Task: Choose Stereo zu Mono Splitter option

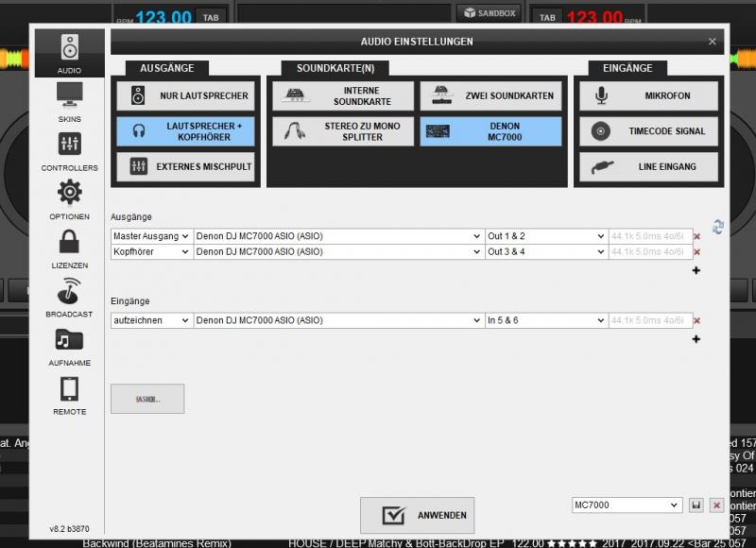Action: click(x=343, y=131)
